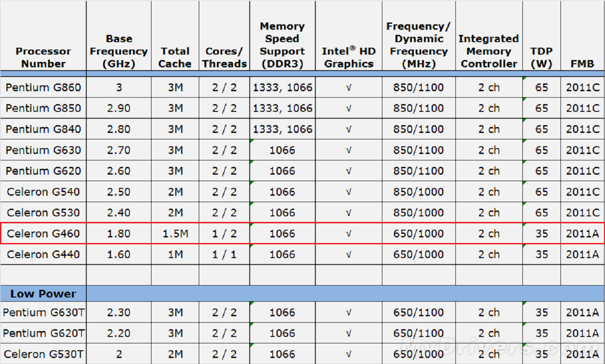
Task: Select the Memory Speed Support header
Action: pyautogui.click(x=282, y=45)
